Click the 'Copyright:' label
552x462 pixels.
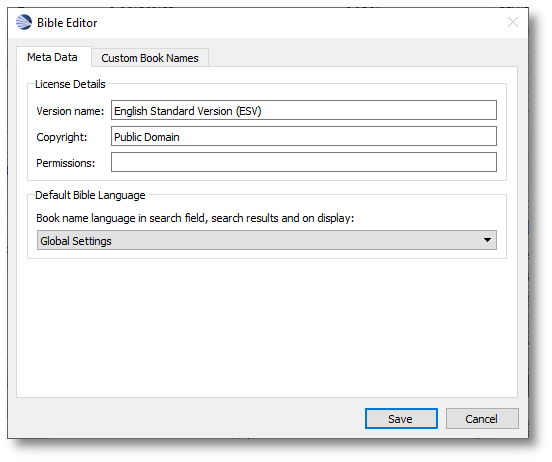[62, 137]
